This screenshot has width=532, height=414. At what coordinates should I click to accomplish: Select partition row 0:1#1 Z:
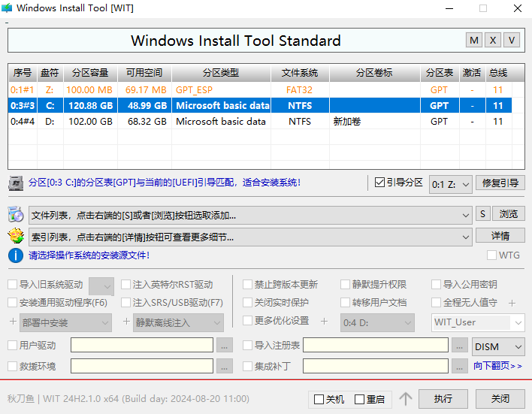[x=260, y=90]
